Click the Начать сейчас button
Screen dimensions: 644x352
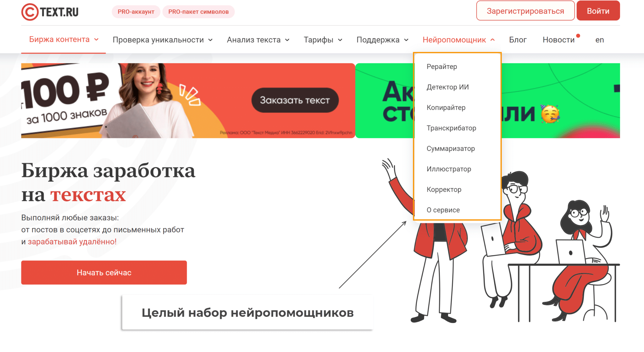point(104,272)
